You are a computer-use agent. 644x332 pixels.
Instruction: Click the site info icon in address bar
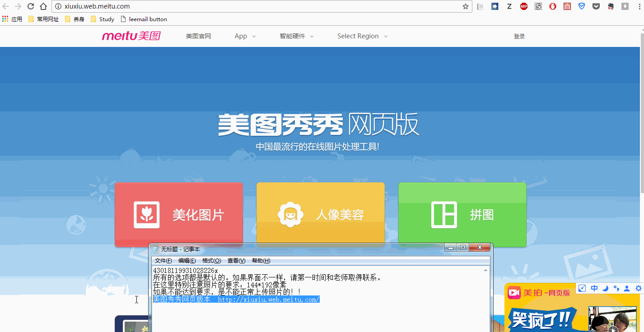58,6
